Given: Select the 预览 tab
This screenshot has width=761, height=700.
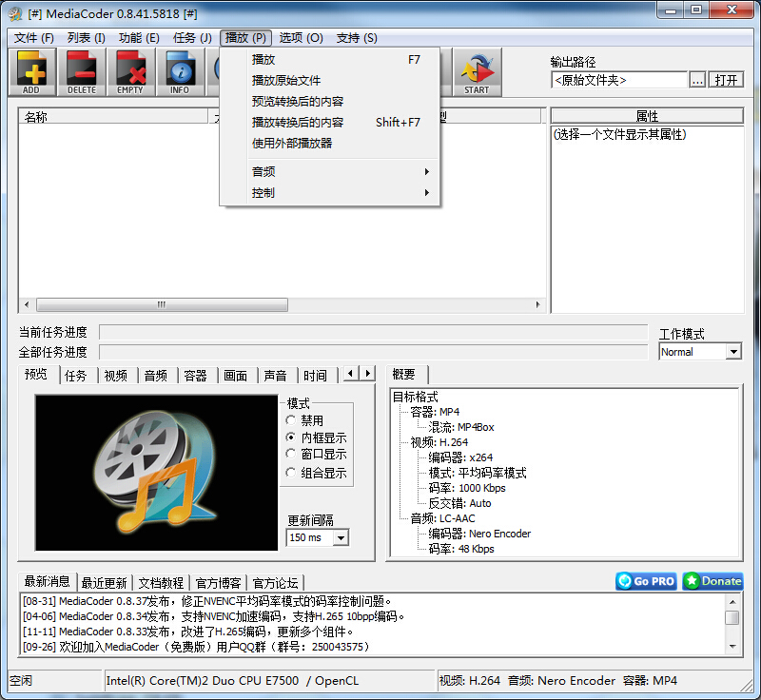Looking at the screenshot, I should point(36,374).
